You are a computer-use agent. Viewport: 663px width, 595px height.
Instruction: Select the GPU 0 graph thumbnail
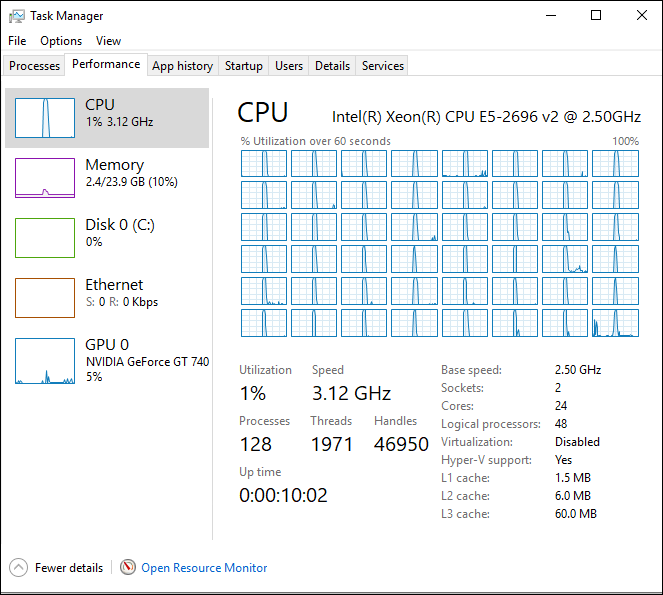[45, 361]
